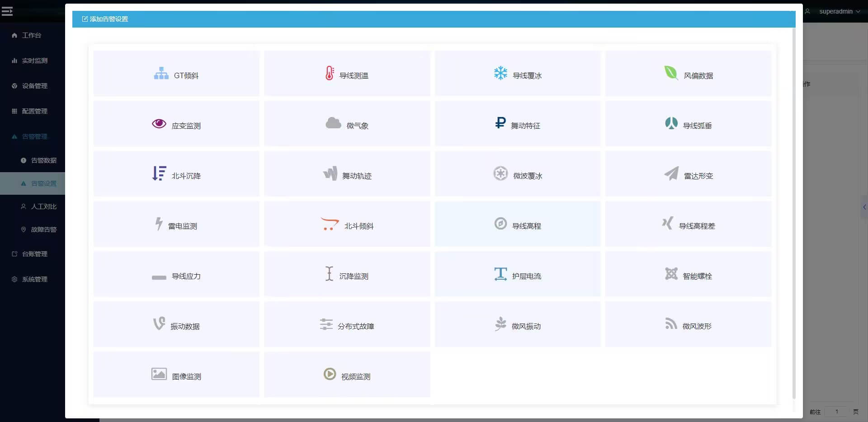Select the 视频监测 play icon
The height and width of the screenshot is (422, 868).
tap(330, 374)
